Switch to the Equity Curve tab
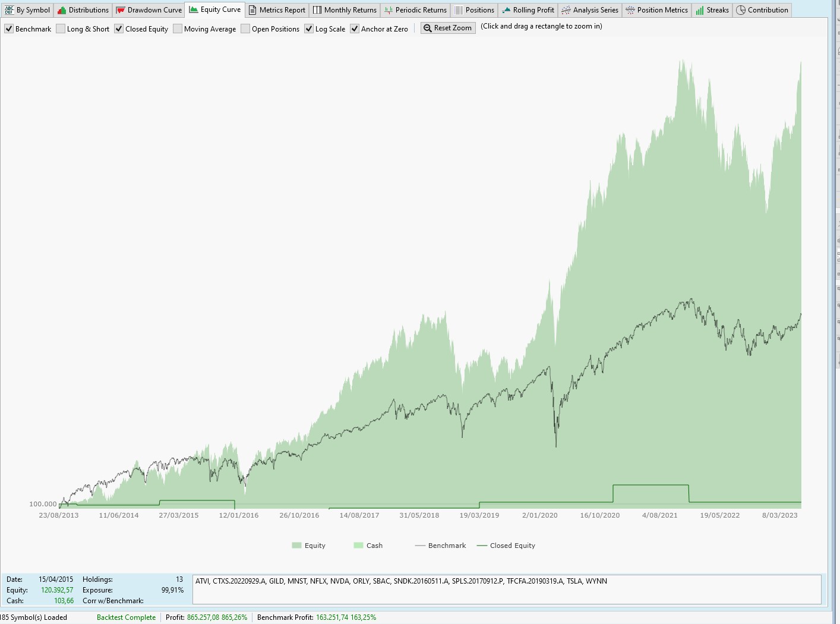The image size is (840, 624). coord(215,10)
